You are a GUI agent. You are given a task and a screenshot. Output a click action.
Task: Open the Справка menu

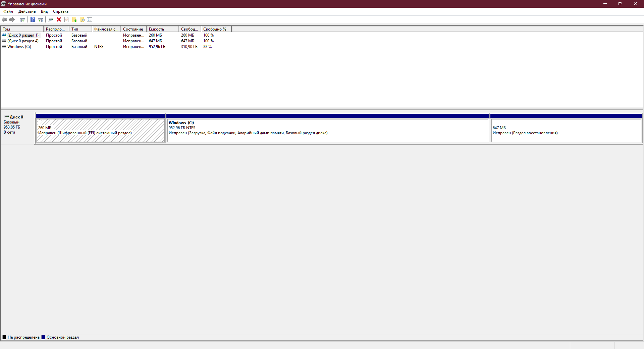[x=61, y=11]
